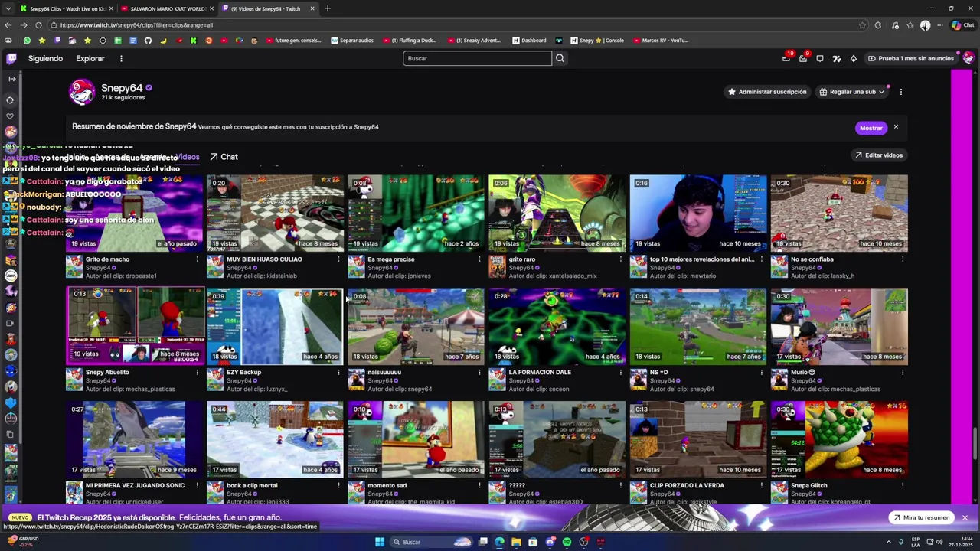
Task: Switch to the Videos tab
Action: [188, 157]
